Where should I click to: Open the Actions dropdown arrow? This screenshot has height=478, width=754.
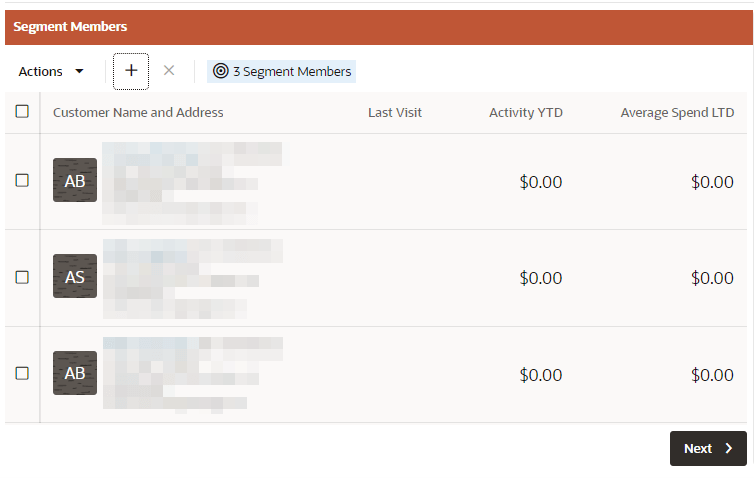[x=79, y=71]
